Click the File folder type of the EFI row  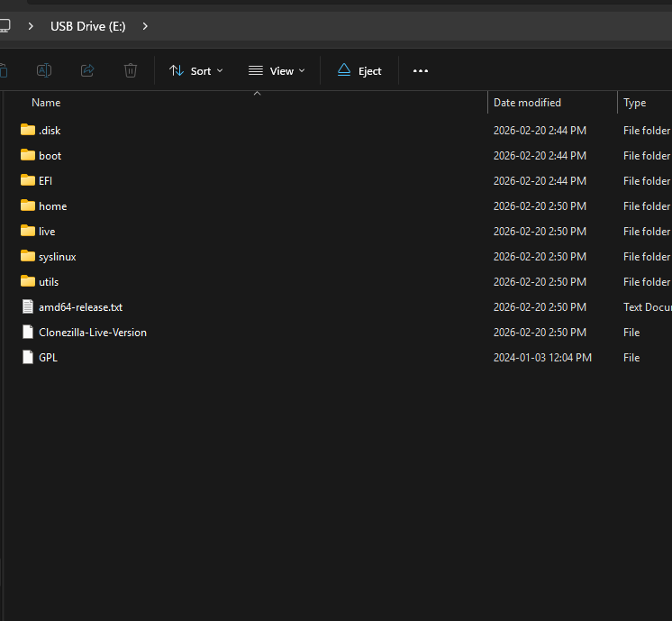pos(647,181)
